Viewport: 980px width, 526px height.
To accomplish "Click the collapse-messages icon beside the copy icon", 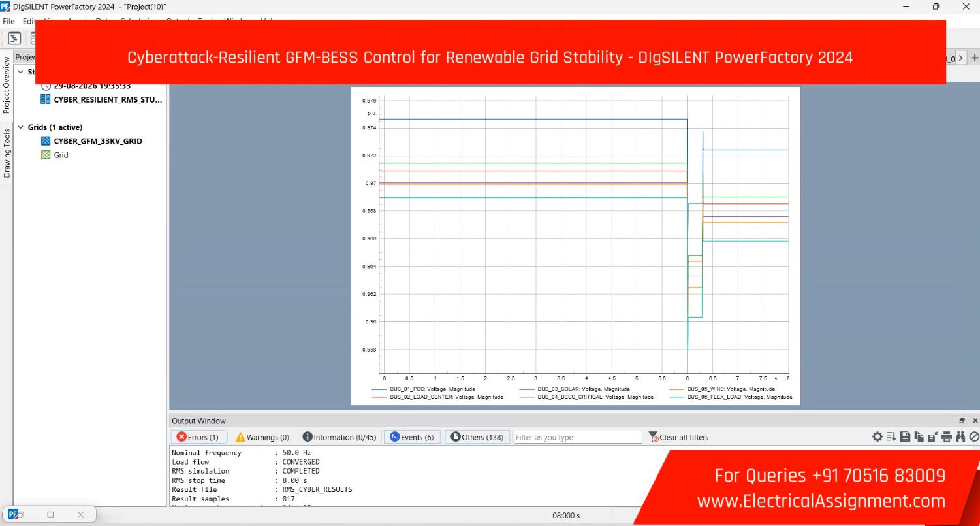I will (x=932, y=437).
